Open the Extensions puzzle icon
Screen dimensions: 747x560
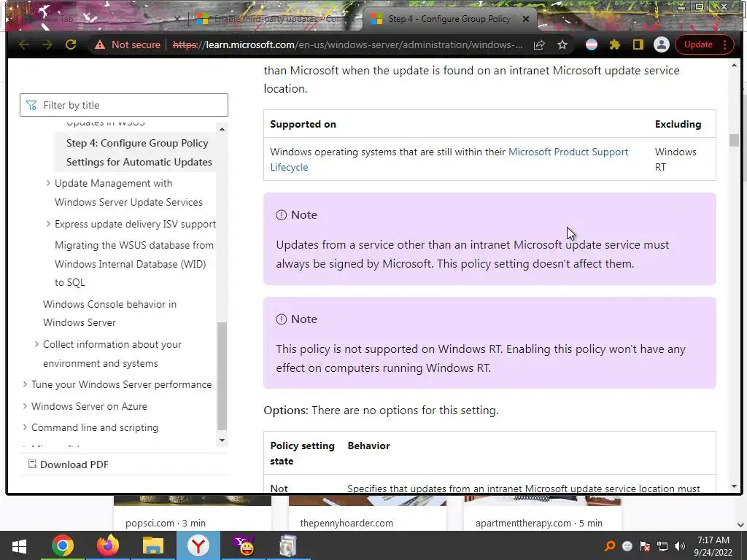[614, 44]
